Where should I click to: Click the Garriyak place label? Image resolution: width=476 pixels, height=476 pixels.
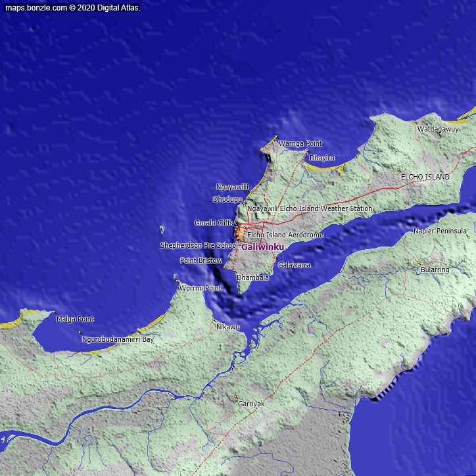click(x=251, y=404)
